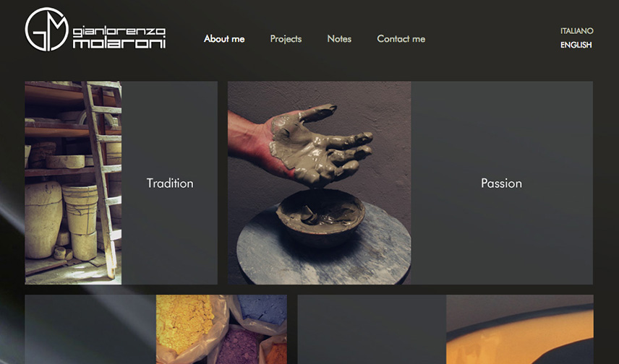
Task: Pick the yellow pigment powder bag
Action: coord(184,324)
